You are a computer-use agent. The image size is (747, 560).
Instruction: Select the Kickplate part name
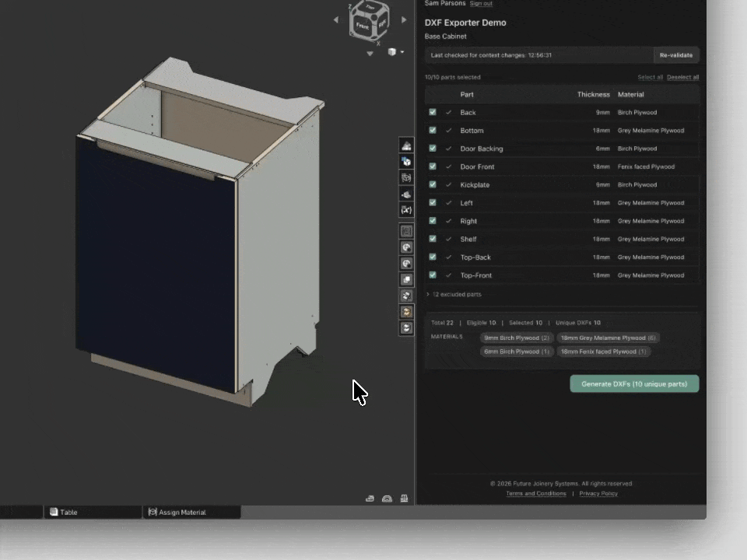coord(475,185)
